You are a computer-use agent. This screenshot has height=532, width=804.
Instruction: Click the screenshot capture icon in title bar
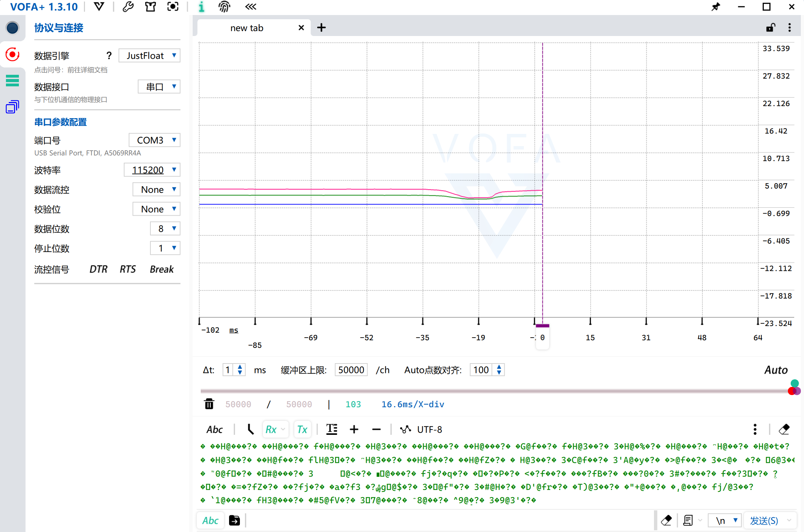173,7
